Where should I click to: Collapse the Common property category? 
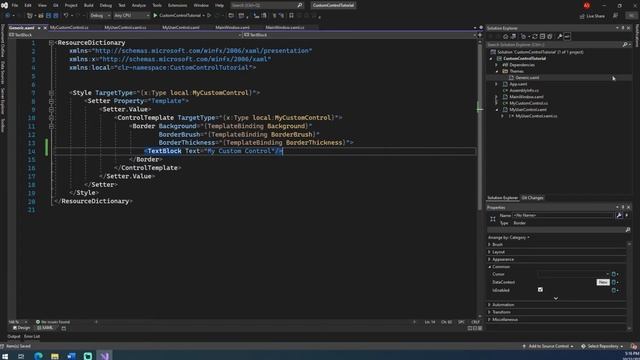point(489,267)
